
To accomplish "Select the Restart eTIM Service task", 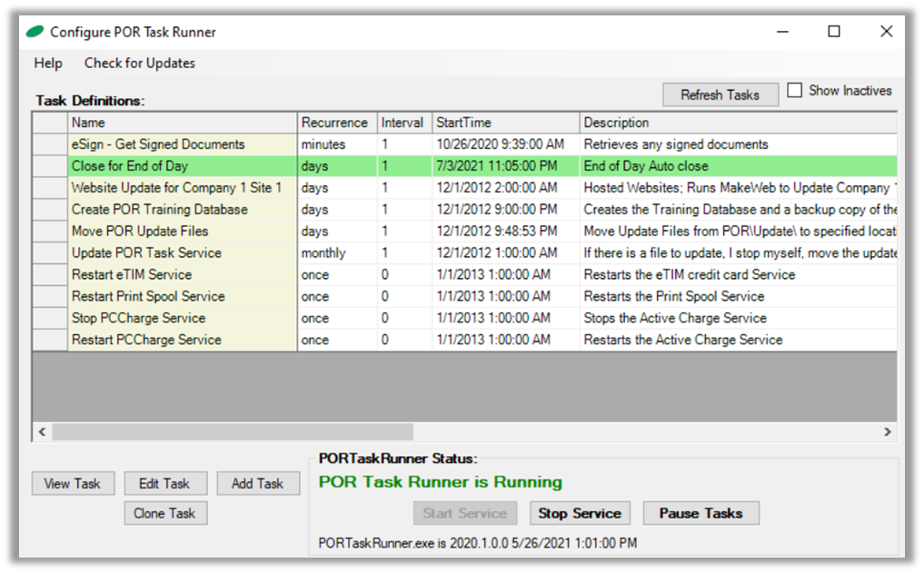I will coord(132,275).
